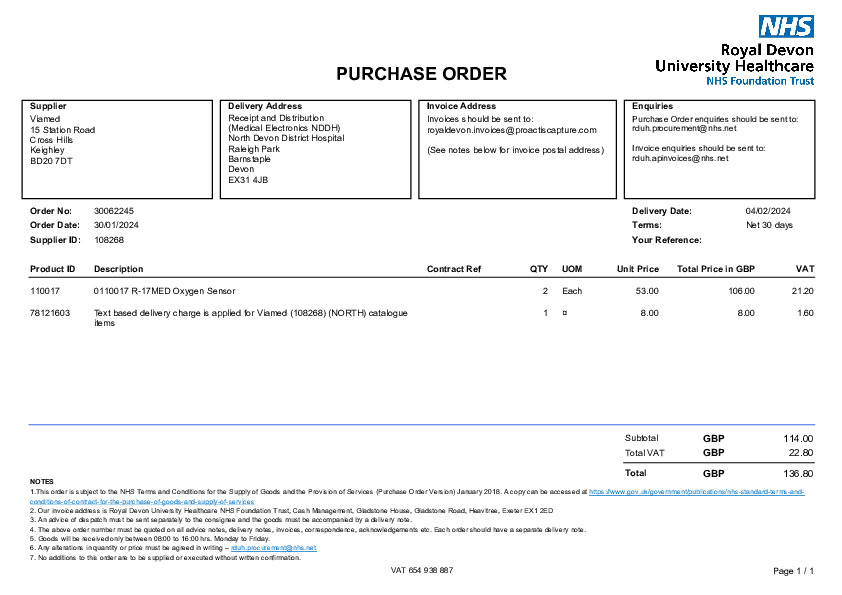Click the Net 30 days terms value
This screenshot has height=595, width=842.
[769, 225]
